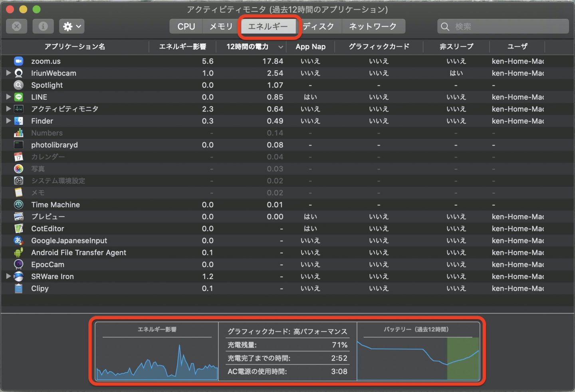Image resolution: width=575 pixels, height=392 pixels.
Task: Click the zoom.us app icon
Action: point(18,61)
